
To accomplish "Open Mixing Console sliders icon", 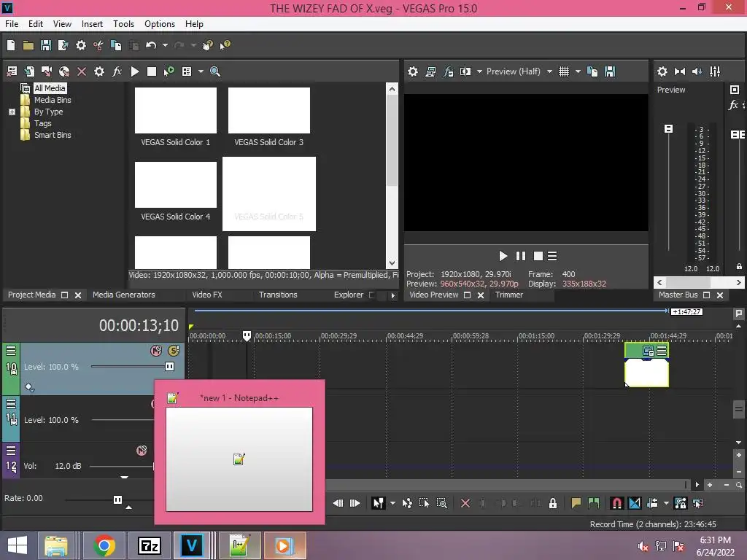I will point(715,71).
